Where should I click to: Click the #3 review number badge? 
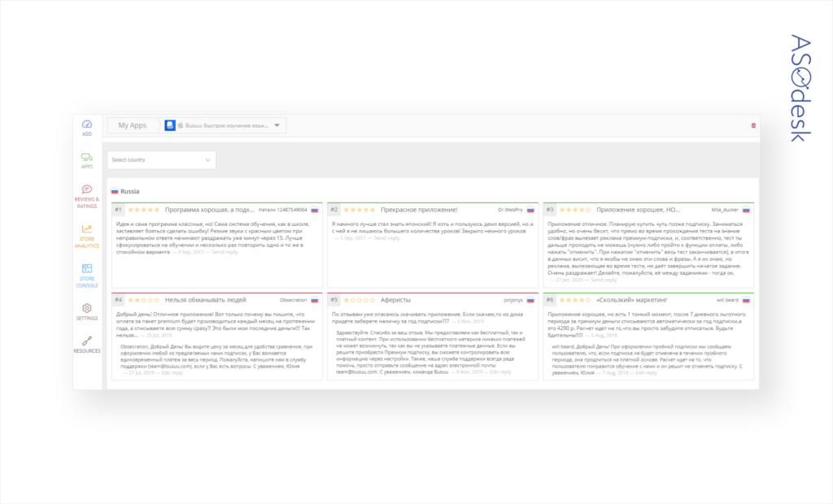pyautogui.click(x=549, y=210)
